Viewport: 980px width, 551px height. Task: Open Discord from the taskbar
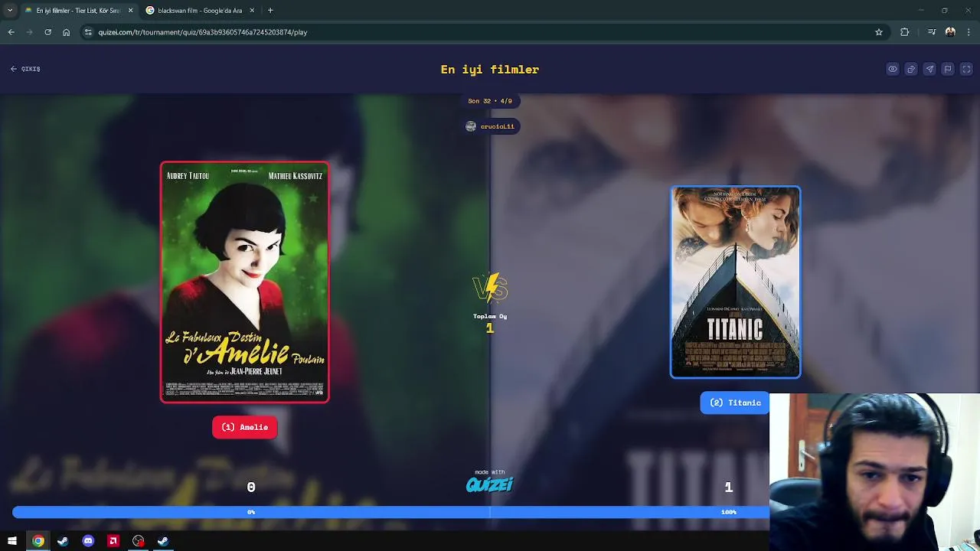click(x=88, y=541)
